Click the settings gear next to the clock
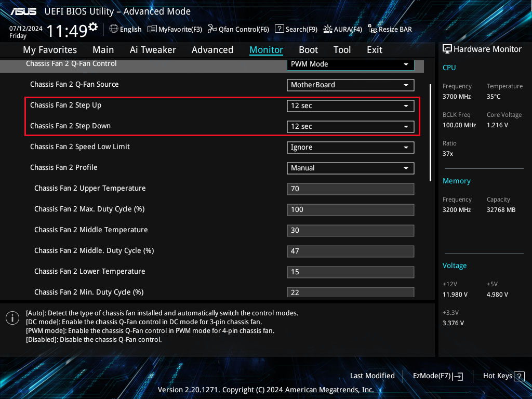 pyautogui.click(x=93, y=26)
